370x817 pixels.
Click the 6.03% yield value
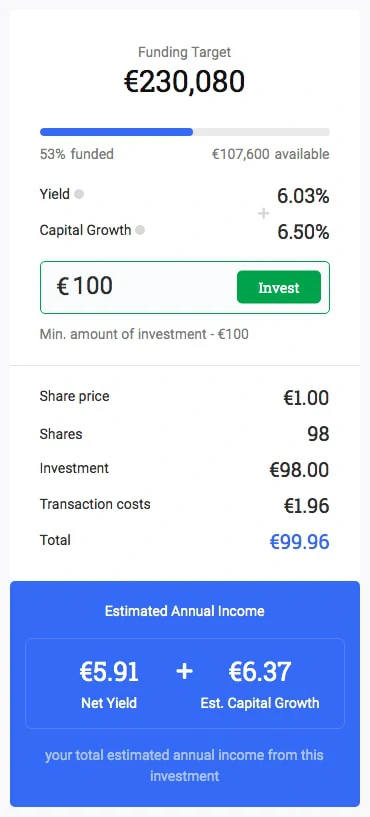pos(303,196)
